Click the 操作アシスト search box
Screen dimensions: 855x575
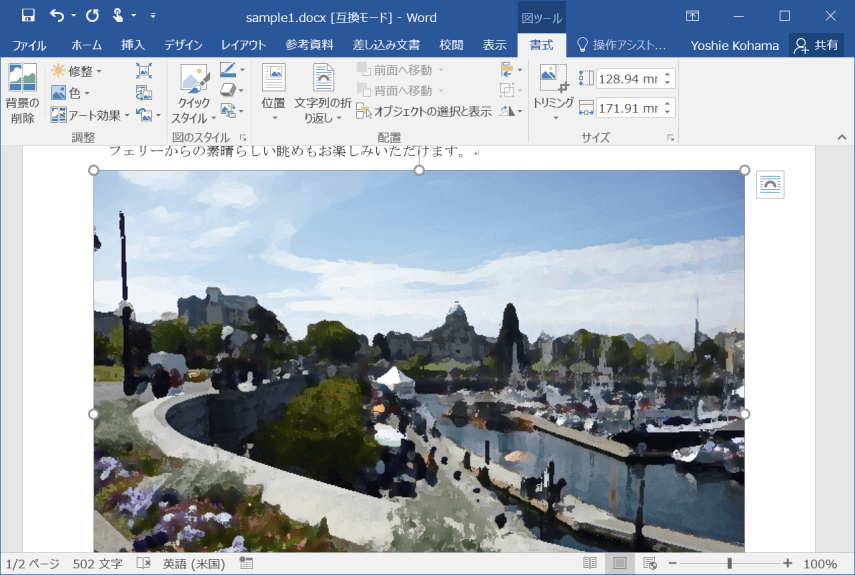tap(622, 45)
